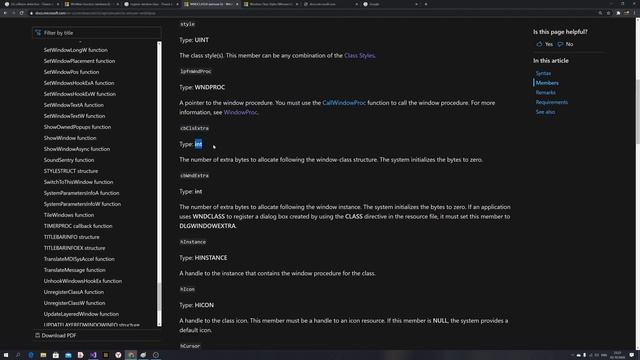Switch to the third browser tab
Screen dimensions: 640x360
coord(151,4)
